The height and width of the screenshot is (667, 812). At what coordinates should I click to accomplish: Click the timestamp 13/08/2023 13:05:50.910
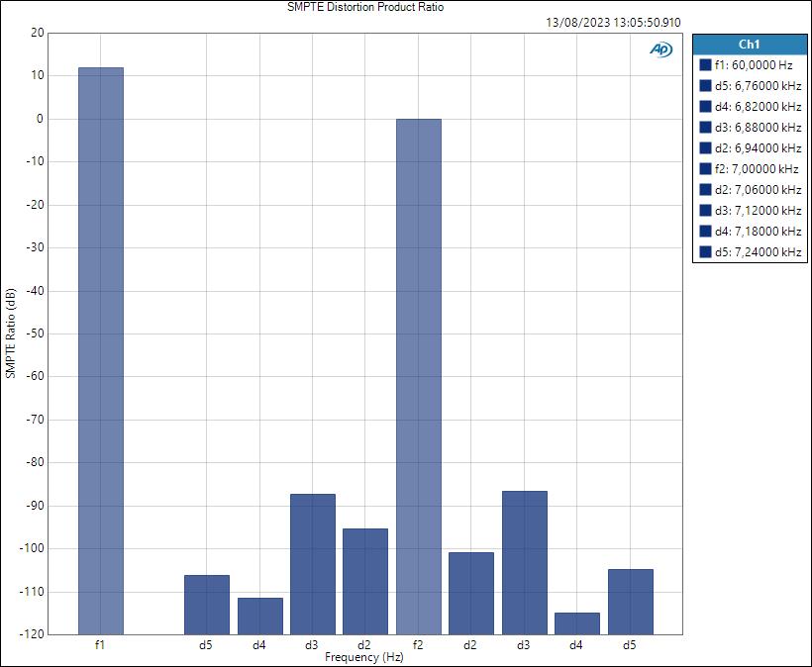[613, 23]
